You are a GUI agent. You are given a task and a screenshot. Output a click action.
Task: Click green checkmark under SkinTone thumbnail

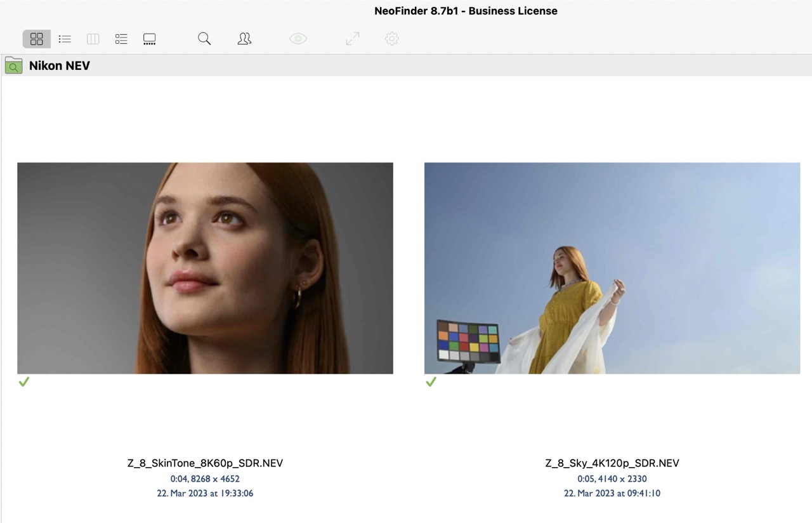24,381
